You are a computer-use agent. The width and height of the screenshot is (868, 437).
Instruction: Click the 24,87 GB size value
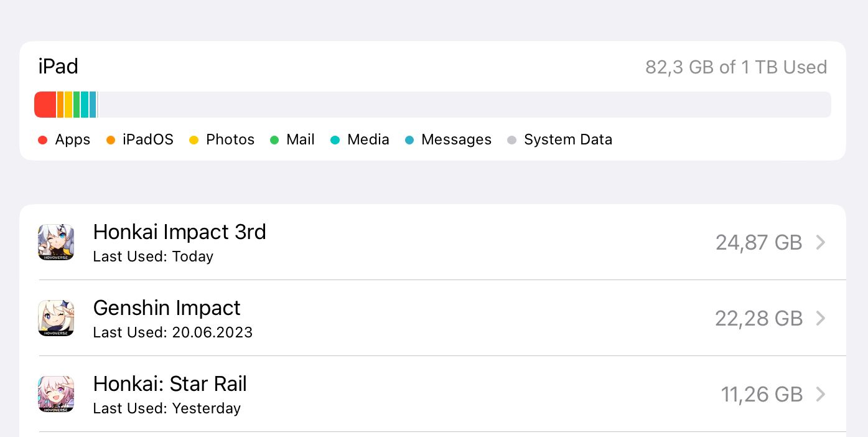coord(758,242)
